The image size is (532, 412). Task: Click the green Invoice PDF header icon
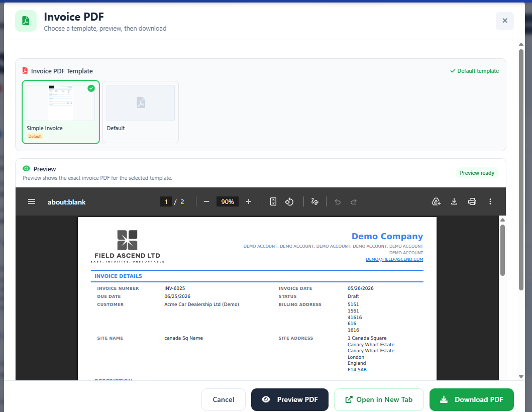click(x=26, y=21)
